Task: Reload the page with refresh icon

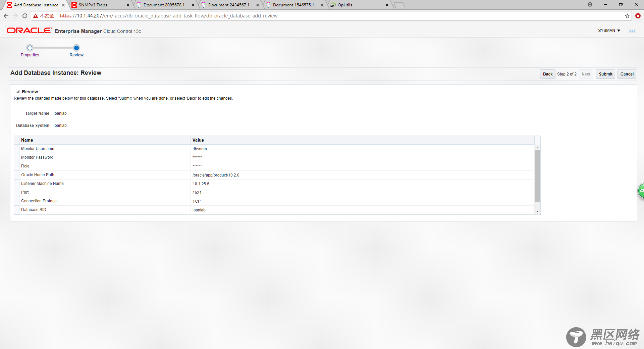Action: point(25,16)
